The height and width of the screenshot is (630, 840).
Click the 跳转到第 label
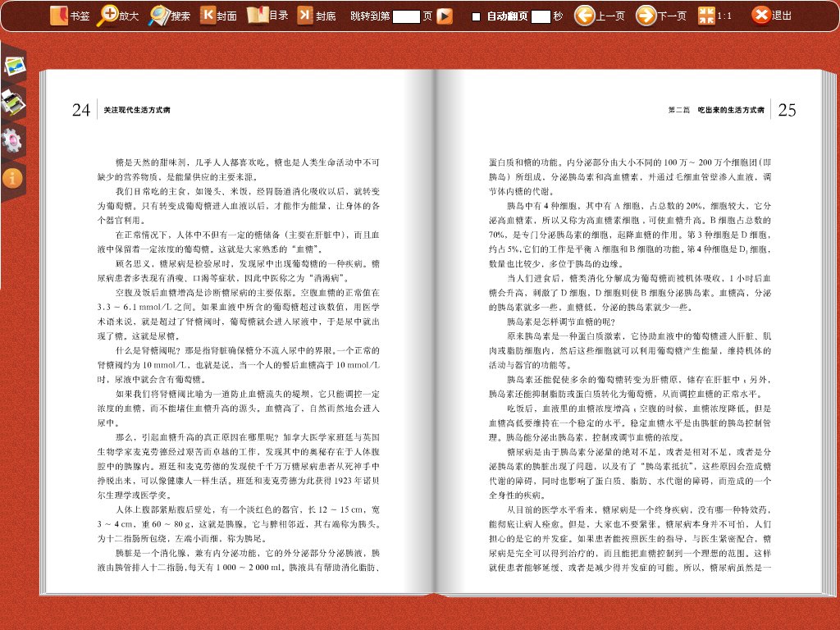370,16
